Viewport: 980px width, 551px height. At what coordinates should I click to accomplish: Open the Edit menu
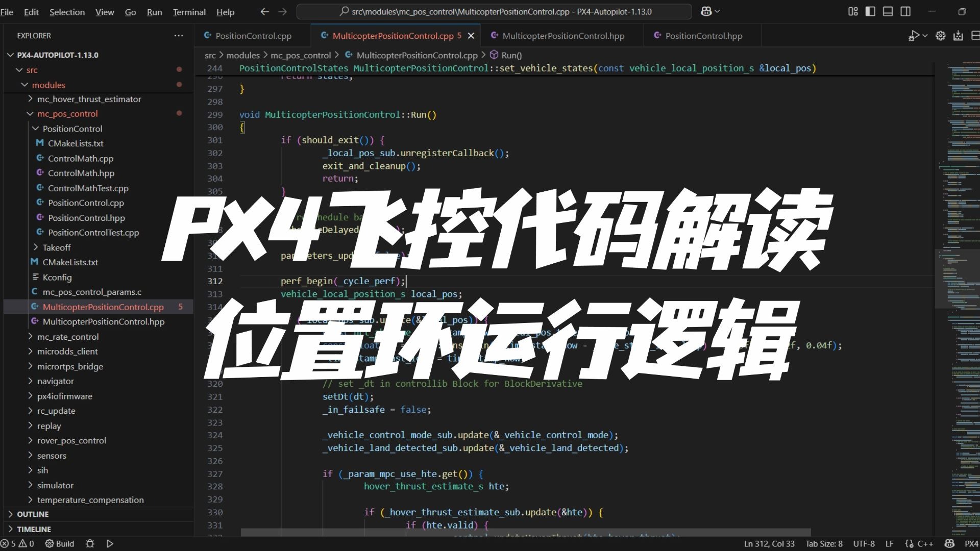coord(31,12)
